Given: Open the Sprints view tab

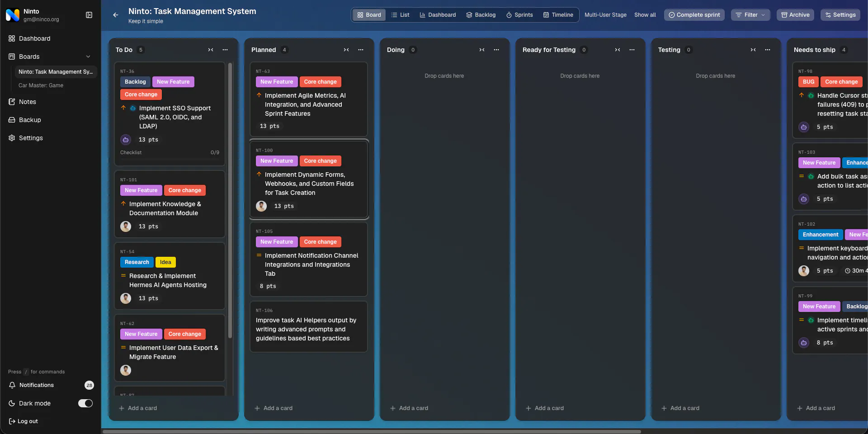Looking at the screenshot, I should (519, 15).
